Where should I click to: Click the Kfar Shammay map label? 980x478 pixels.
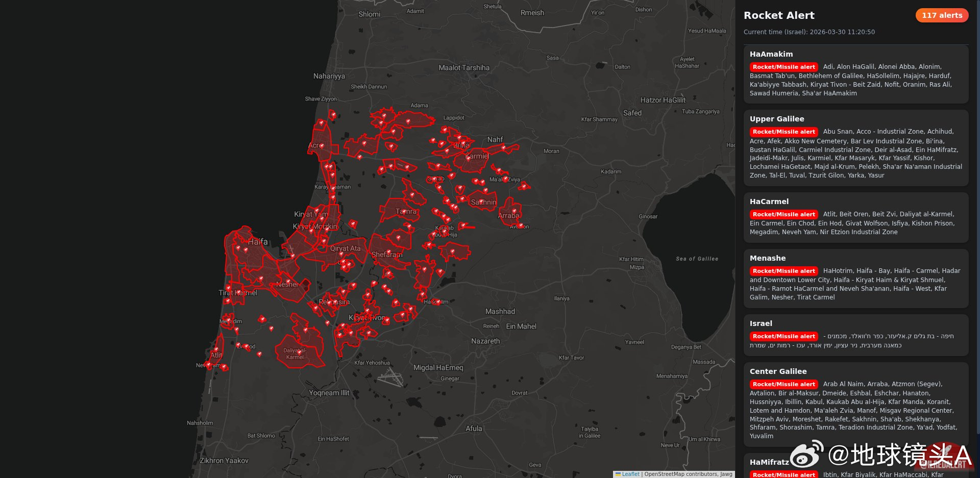[599, 119]
